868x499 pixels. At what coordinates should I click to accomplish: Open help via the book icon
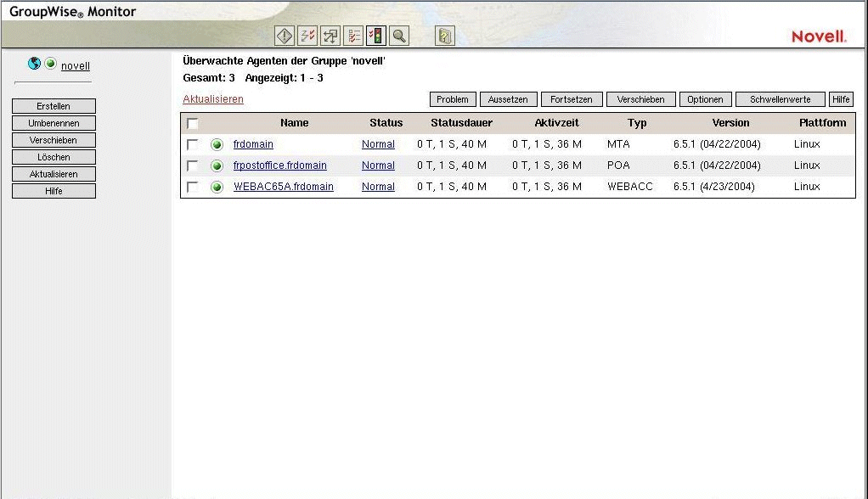coord(444,36)
